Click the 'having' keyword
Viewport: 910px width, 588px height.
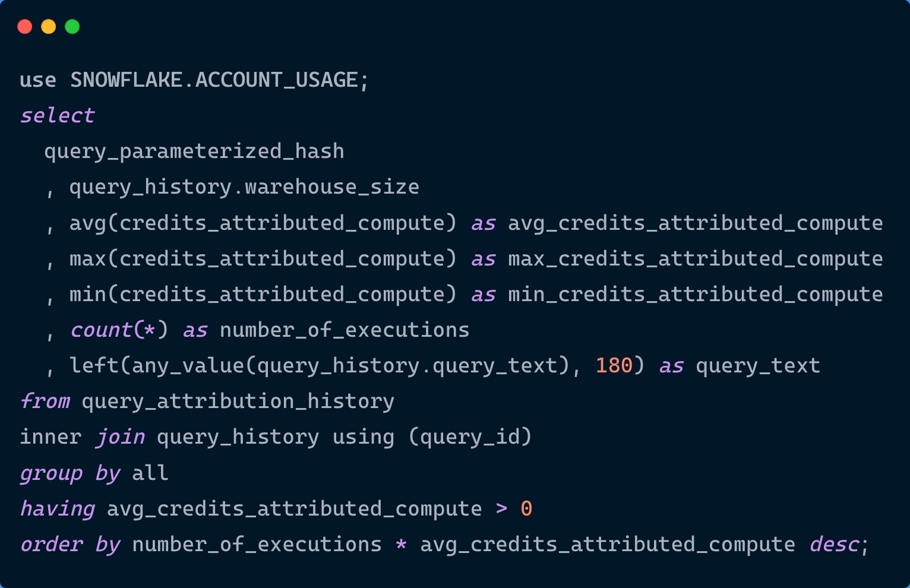coord(57,508)
